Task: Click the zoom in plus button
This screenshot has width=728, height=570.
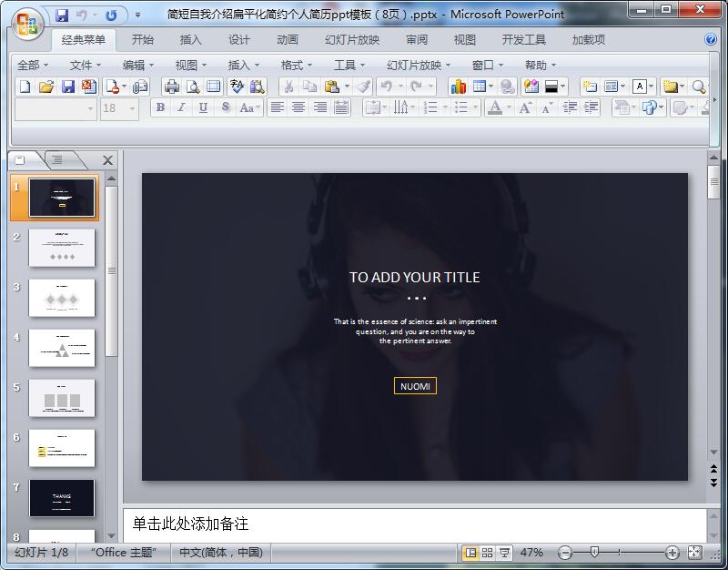Action: pyautogui.click(x=672, y=553)
